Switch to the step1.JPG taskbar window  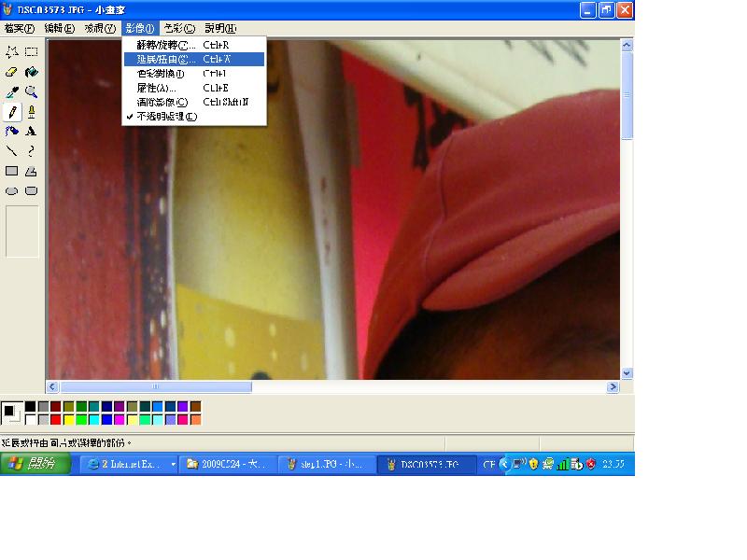(x=326, y=464)
